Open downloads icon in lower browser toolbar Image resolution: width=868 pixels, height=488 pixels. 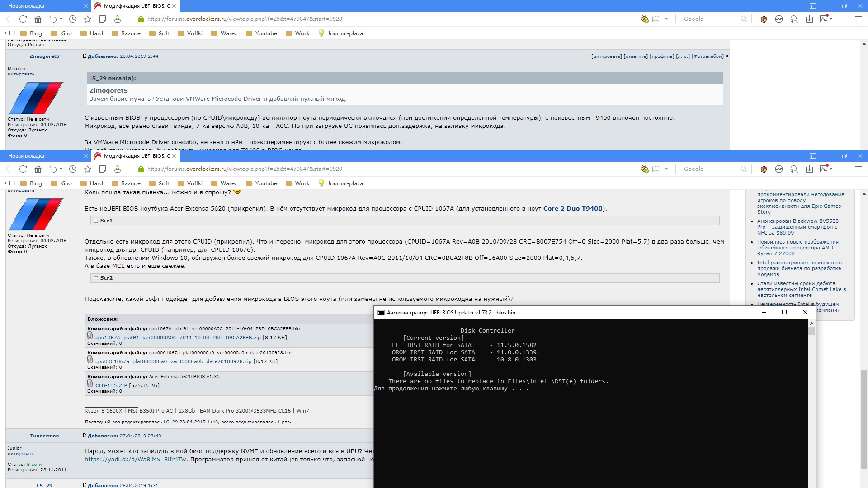(809, 169)
